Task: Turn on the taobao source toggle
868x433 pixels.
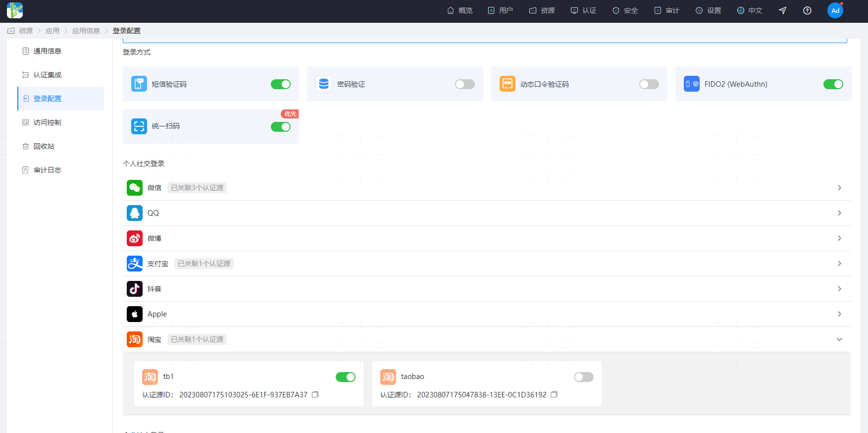Action: pos(583,377)
